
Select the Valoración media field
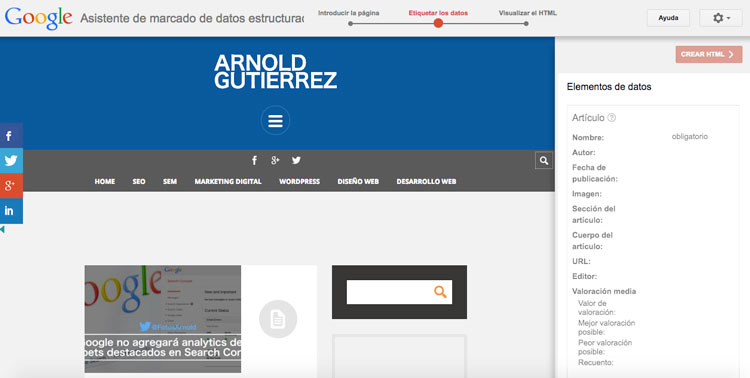(x=604, y=291)
